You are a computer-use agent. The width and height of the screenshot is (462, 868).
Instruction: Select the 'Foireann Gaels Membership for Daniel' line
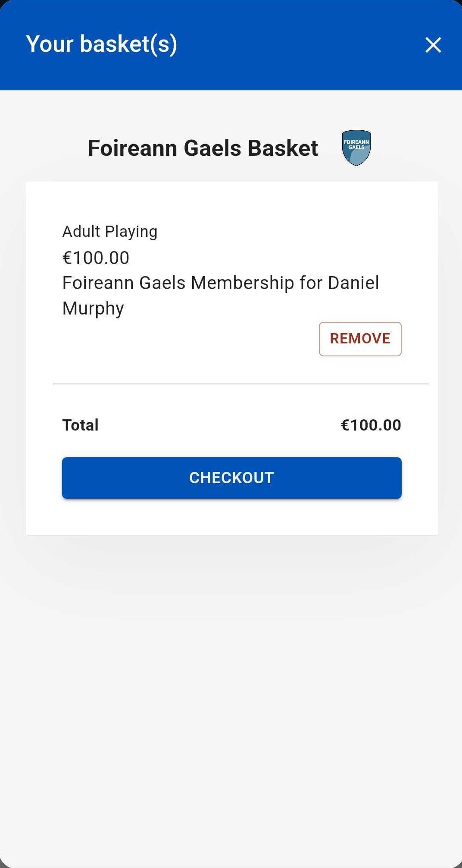click(x=221, y=283)
